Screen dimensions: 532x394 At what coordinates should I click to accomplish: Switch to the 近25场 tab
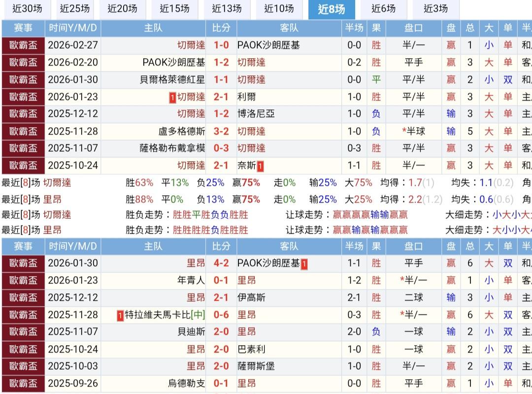75,9
